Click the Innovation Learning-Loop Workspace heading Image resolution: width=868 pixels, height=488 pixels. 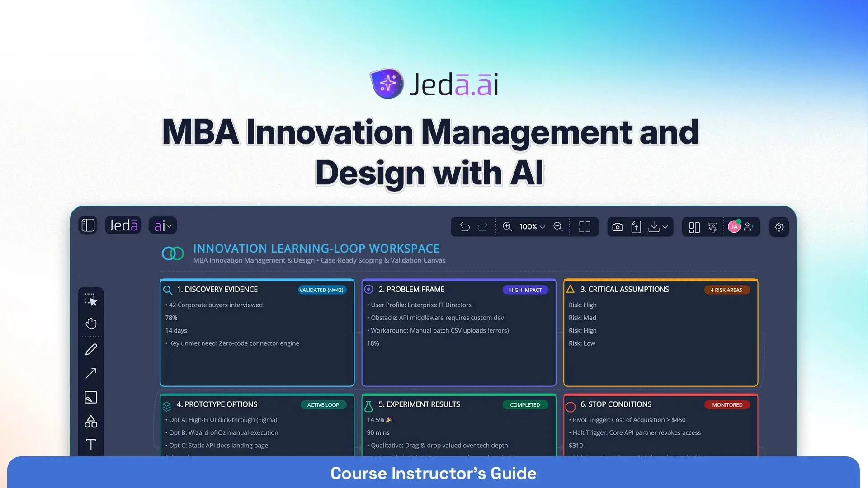coord(316,249)
